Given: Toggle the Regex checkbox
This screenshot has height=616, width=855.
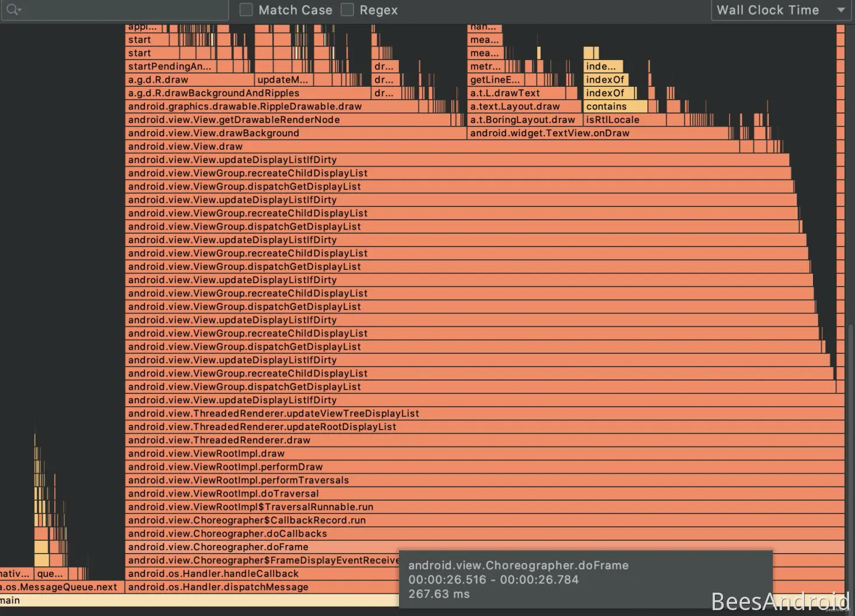Looking at the screenshot, I should 348,10.
